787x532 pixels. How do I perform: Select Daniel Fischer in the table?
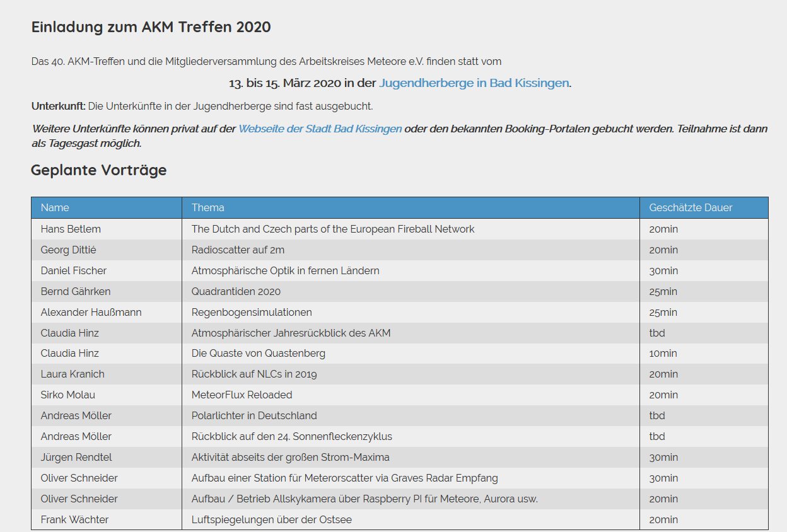point(74,270)
